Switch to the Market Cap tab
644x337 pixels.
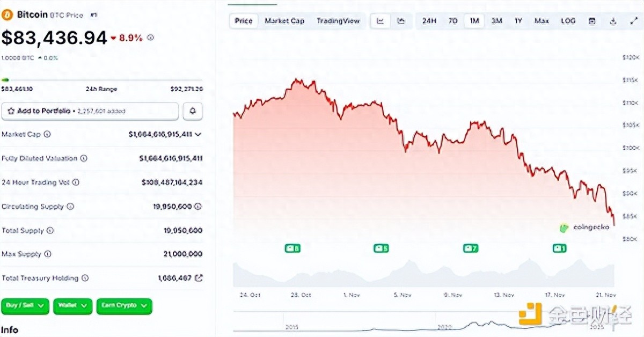pyautogui.click(x=284, y=21)
